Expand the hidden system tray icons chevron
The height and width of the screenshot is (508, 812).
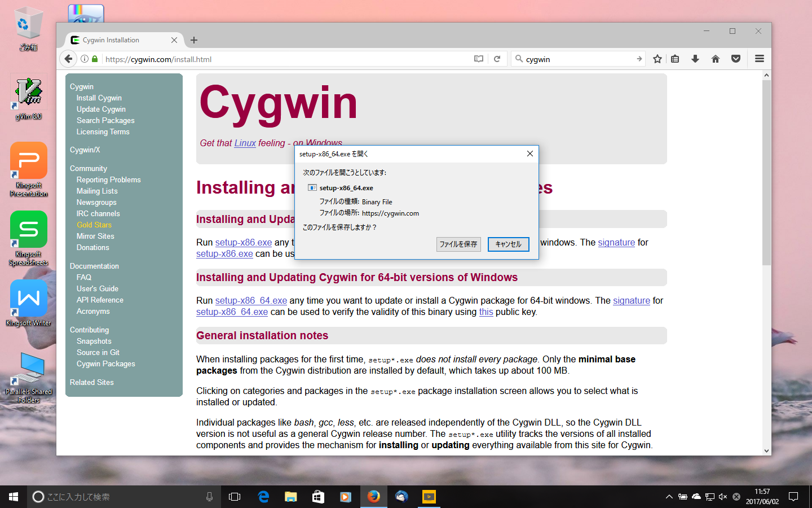tap(669, 497)
